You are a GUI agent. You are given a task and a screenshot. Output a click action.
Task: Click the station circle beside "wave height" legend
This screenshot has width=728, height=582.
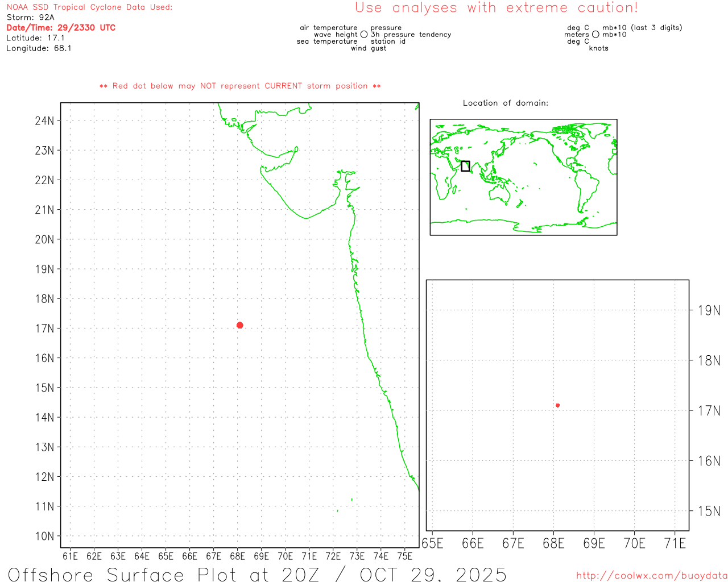click(364, 35)
